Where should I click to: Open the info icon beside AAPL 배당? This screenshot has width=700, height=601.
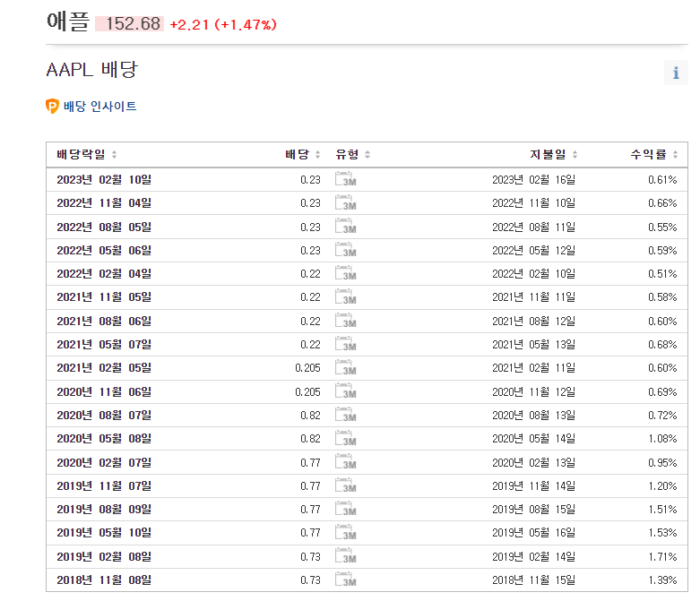676,73
